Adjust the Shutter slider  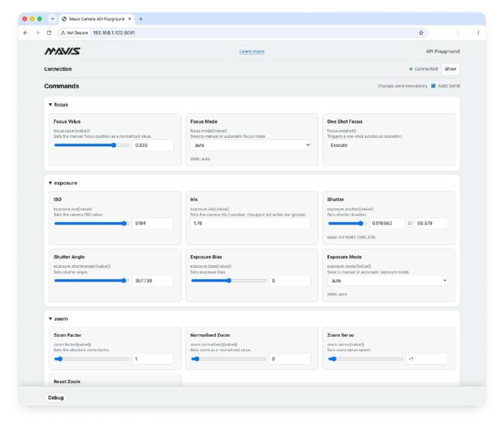346,223
